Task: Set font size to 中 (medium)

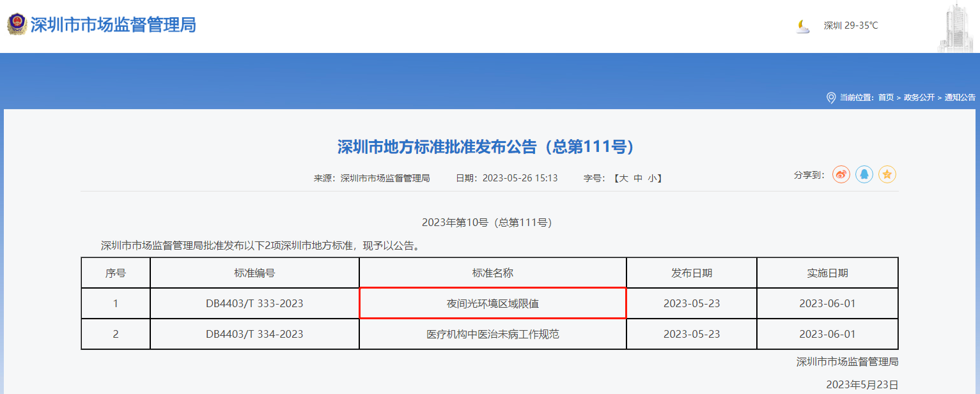Action: point(637,178)
